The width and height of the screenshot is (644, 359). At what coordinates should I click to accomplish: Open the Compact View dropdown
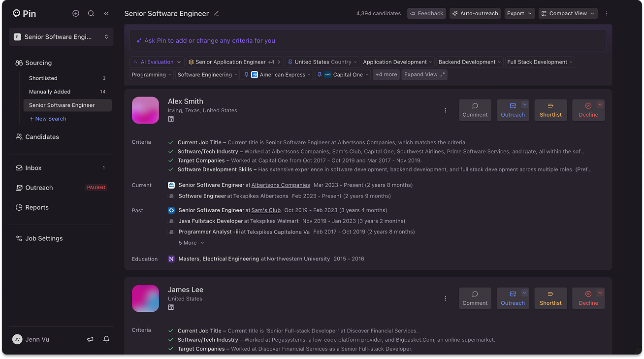pos(568,14)
